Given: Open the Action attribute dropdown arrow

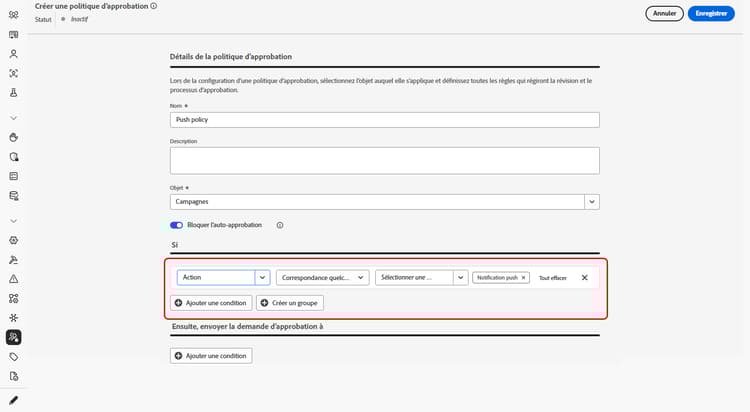Looking at the screenshot, I should (262, 278).
